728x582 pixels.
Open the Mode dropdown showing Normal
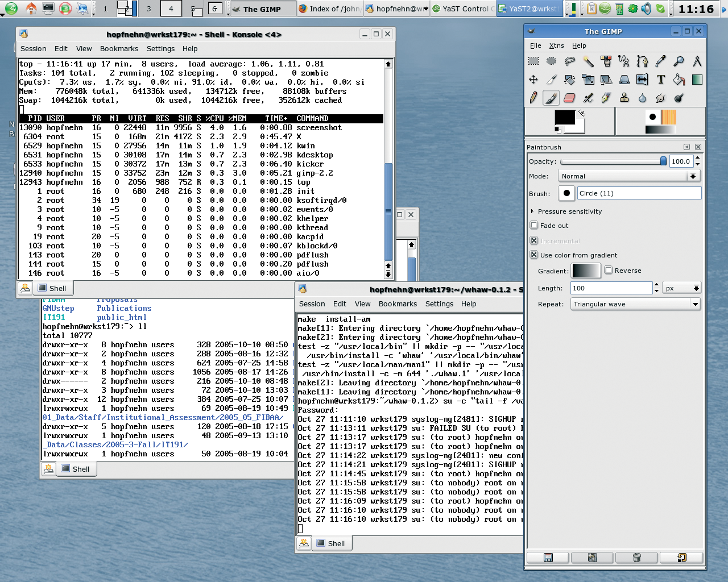[628, 176]
